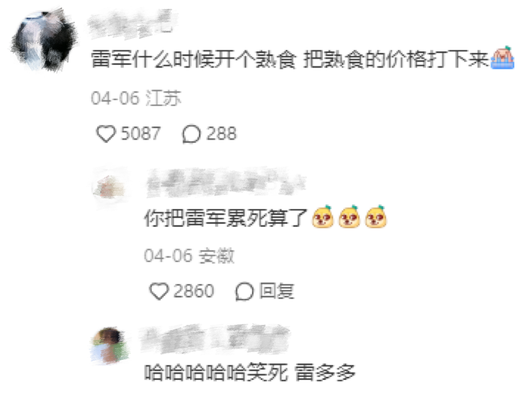Like the reply with 2860 likes
This screenshot has height=396, width=532.
point(159,291)
